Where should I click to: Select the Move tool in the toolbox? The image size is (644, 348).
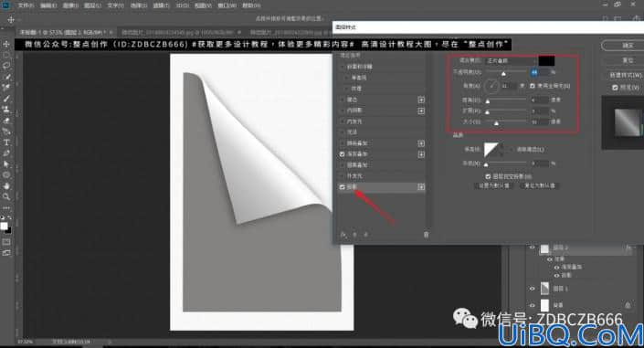tap(6, 44)
